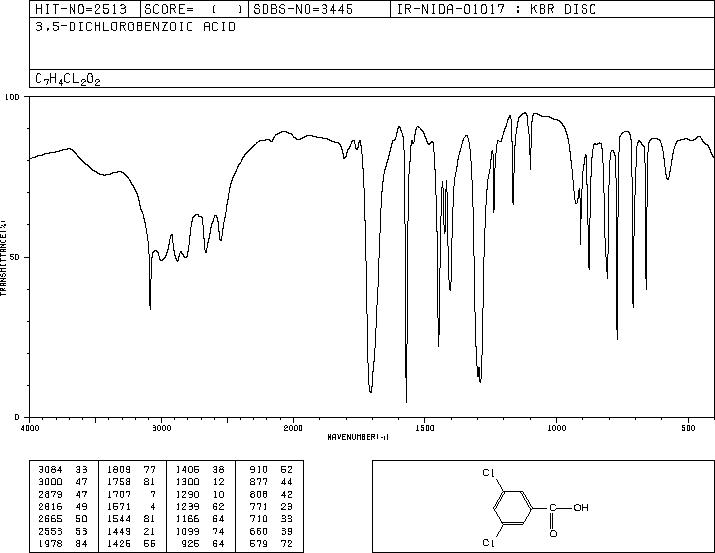Click the 500 tick label on wavenumber axis

click(x=689, y=428)
